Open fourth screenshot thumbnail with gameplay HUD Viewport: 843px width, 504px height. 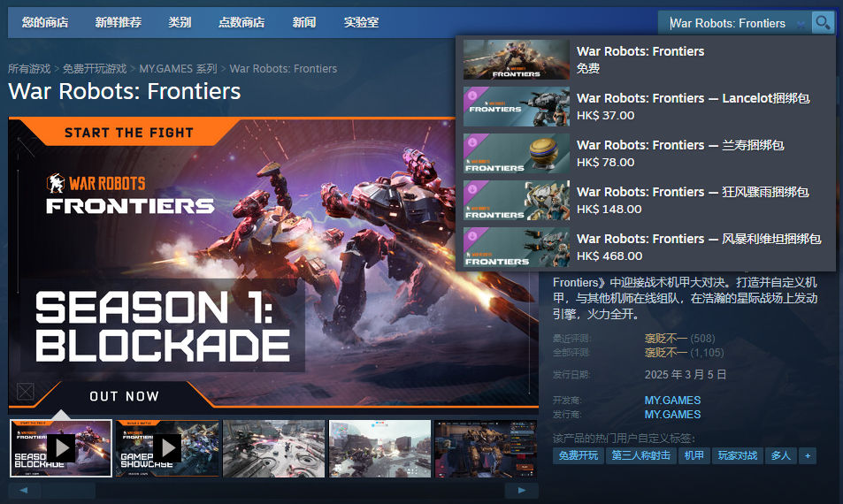(x=379, y=448)
